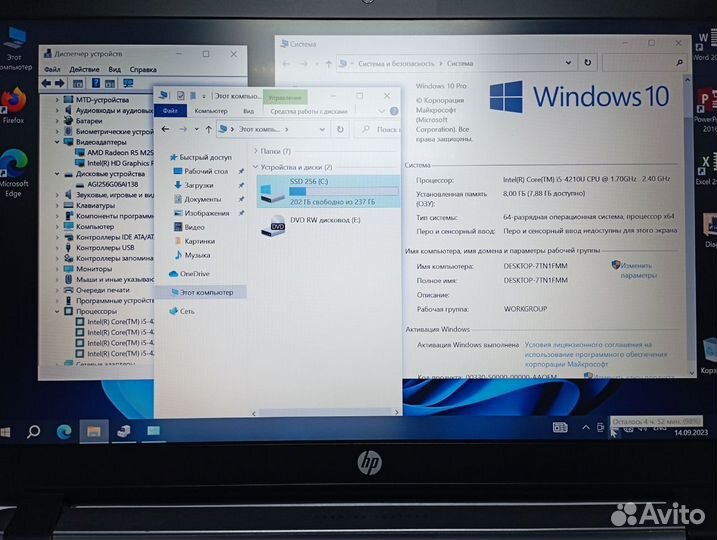The width and height of the screenshot is (717, 540).
Task: Select AMD Radeon R5 M255 adapter
Action: pyautogui.click(x=114, y=153)
